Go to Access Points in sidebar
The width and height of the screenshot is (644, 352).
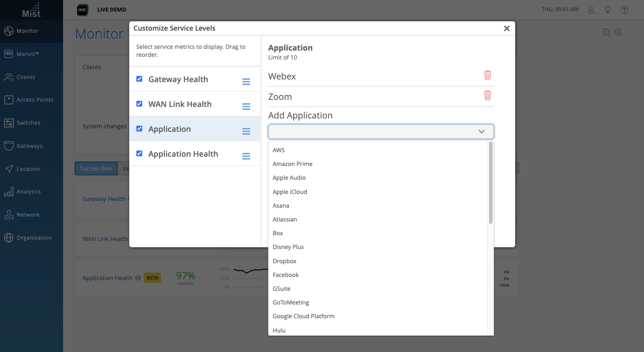[35, 100]
